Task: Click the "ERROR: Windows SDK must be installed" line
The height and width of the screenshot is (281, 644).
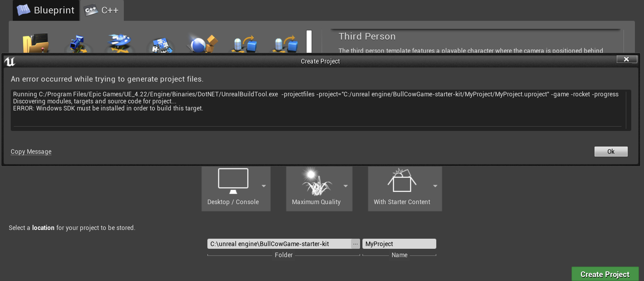Action: click(x=108, y=108)
